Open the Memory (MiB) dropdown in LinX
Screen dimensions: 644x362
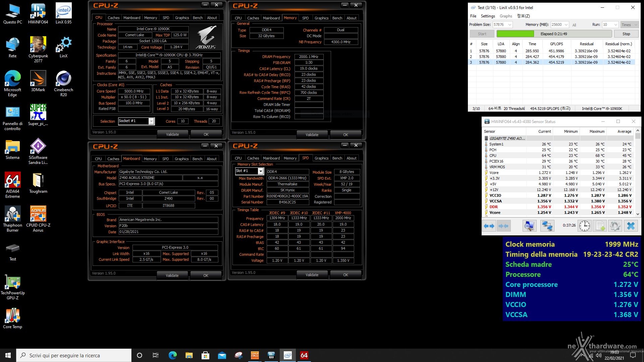click(x=566, y=24)
